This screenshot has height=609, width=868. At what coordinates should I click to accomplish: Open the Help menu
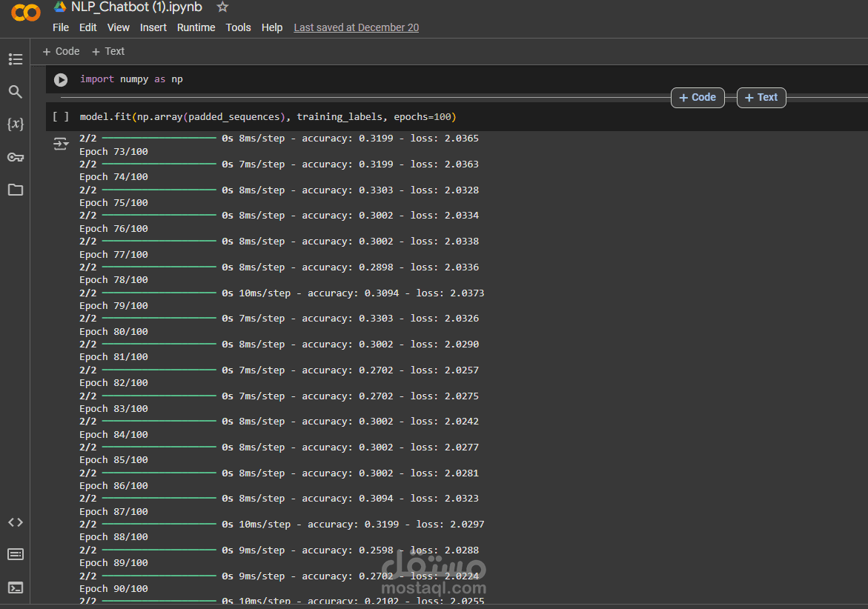pos(272,27)
